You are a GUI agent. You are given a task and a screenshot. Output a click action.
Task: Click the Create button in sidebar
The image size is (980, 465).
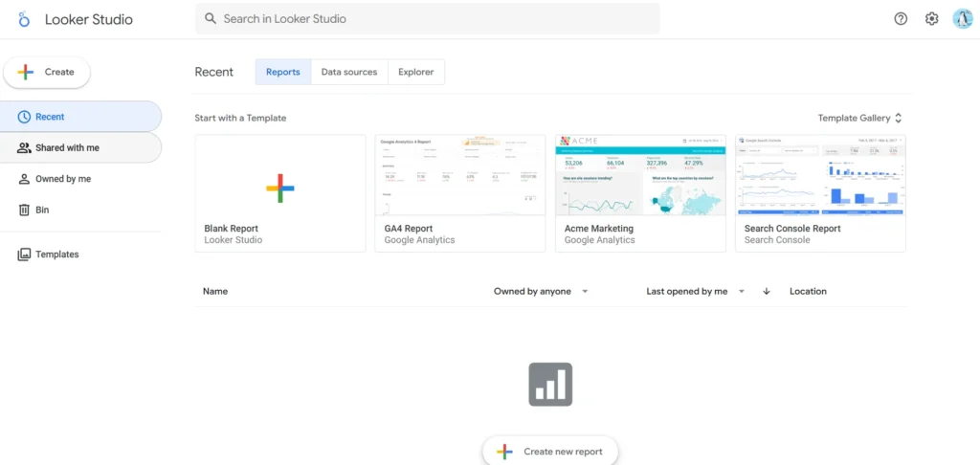point(47,72)
